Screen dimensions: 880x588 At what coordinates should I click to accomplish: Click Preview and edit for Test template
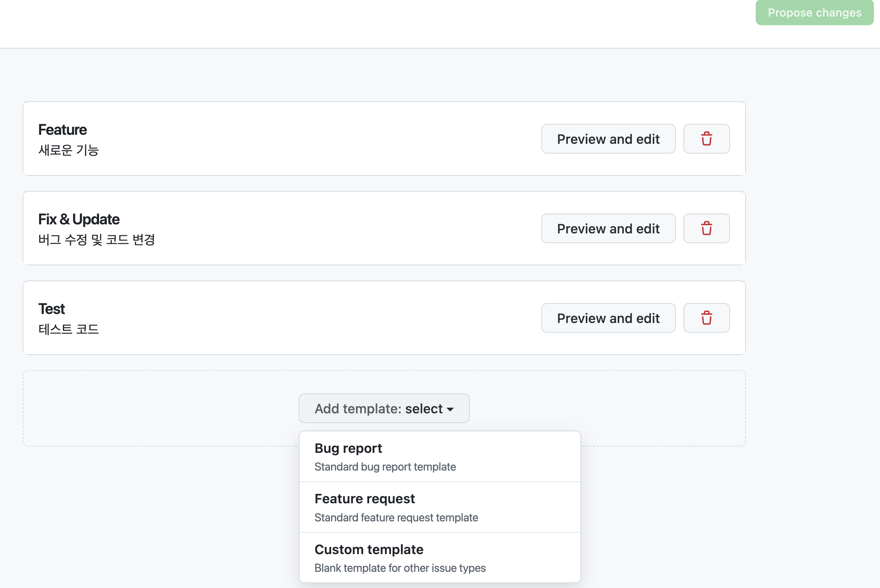point(608,318)
